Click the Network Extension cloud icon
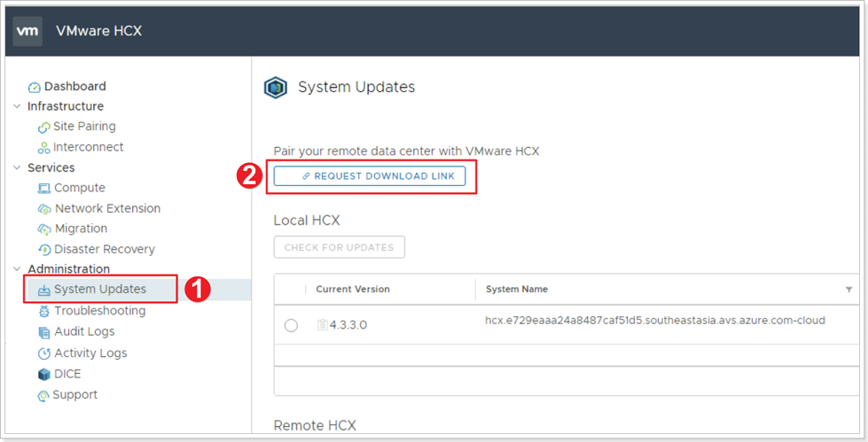This screenshot has height=442, width=868. tap(44, 209)
